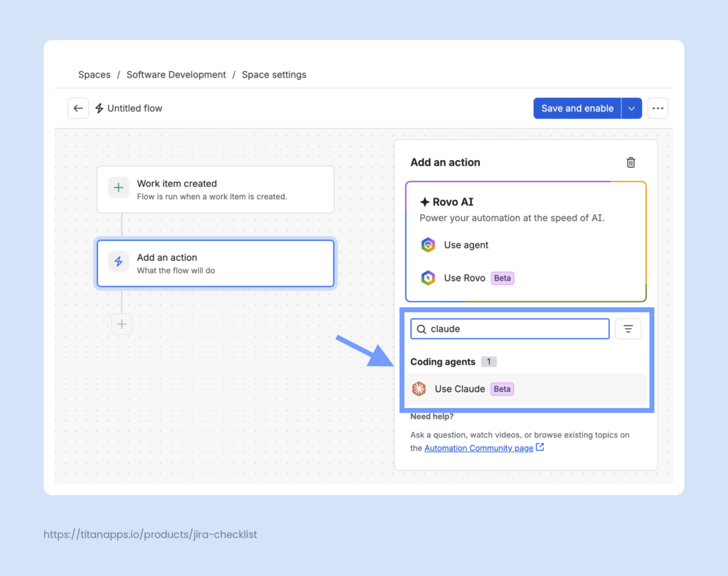Viewport: 728px width, 576px height.
Task: Click the Claude starburst icon
Action: (x=419, y=389)
